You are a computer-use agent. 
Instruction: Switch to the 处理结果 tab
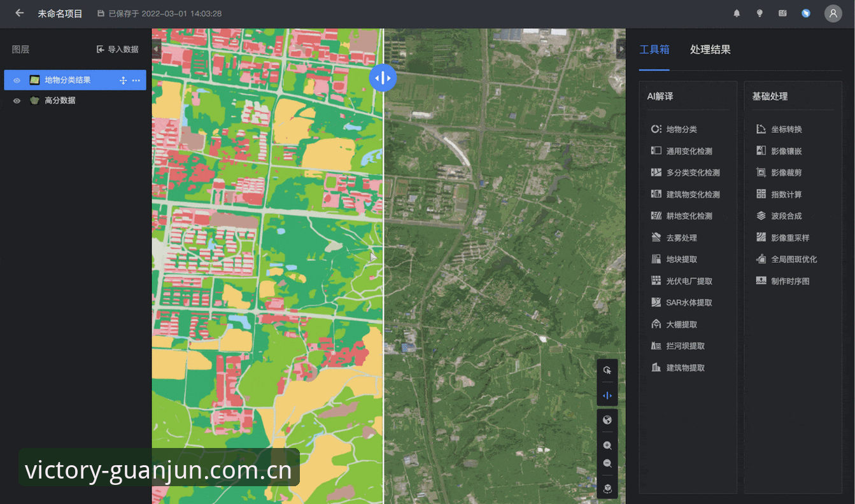[710, 50]
